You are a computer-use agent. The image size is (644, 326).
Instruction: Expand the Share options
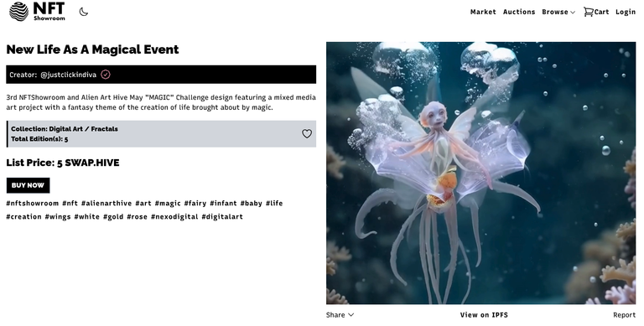click(340, 315)
